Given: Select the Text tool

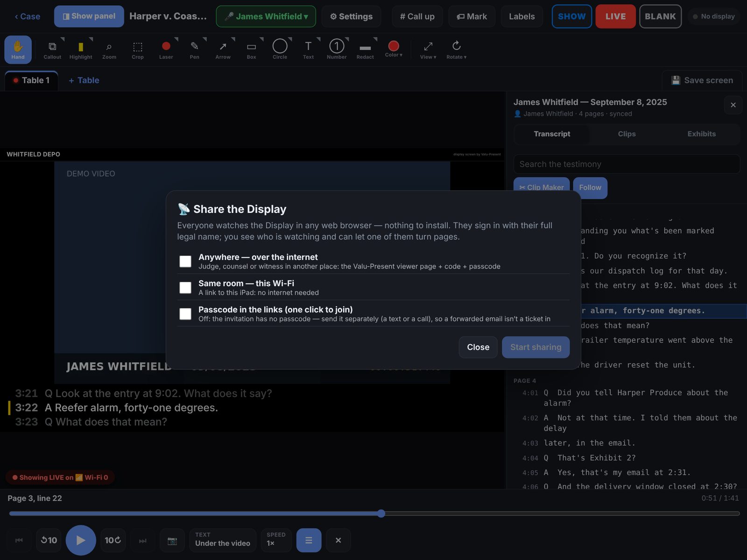Looking at the screenshot, I should tap(309, 50).
